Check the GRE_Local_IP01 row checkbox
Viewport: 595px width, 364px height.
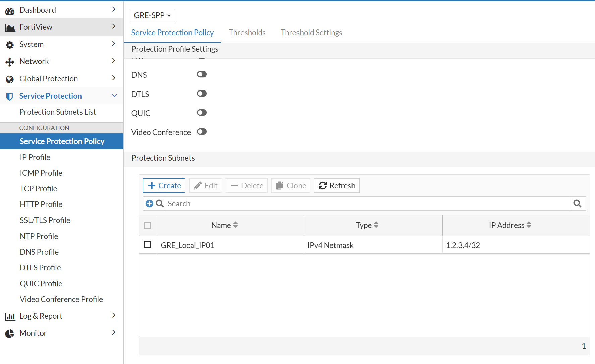pyautogui.click(x=148, y=244)
